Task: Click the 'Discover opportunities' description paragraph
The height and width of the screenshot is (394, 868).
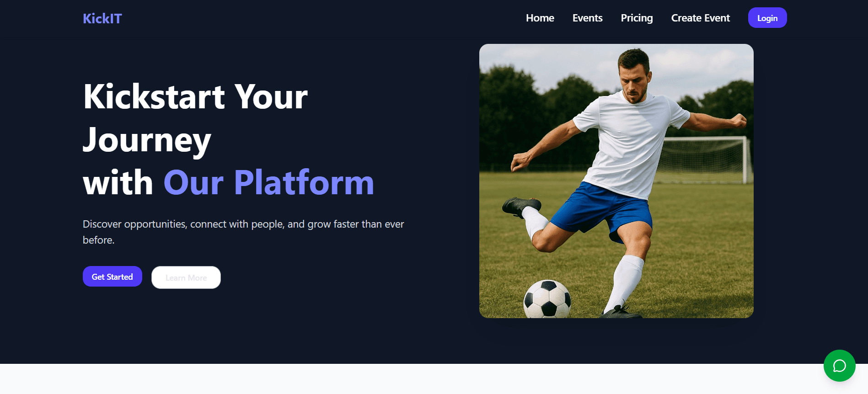Action: click(243, 232)
